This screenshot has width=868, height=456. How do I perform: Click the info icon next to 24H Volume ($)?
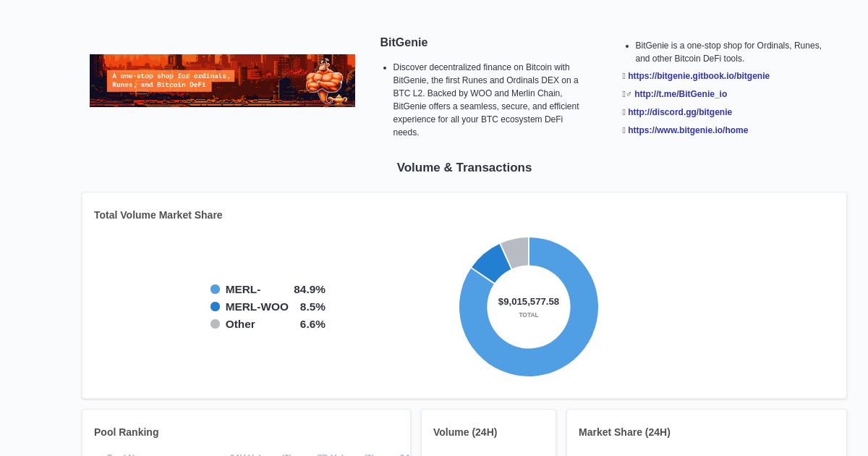point(285,455)
